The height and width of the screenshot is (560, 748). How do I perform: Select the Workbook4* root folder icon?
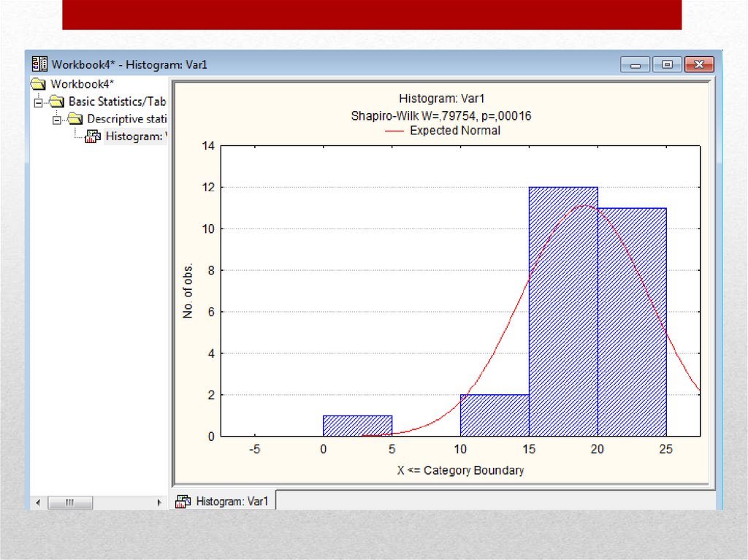click(38, 85)
